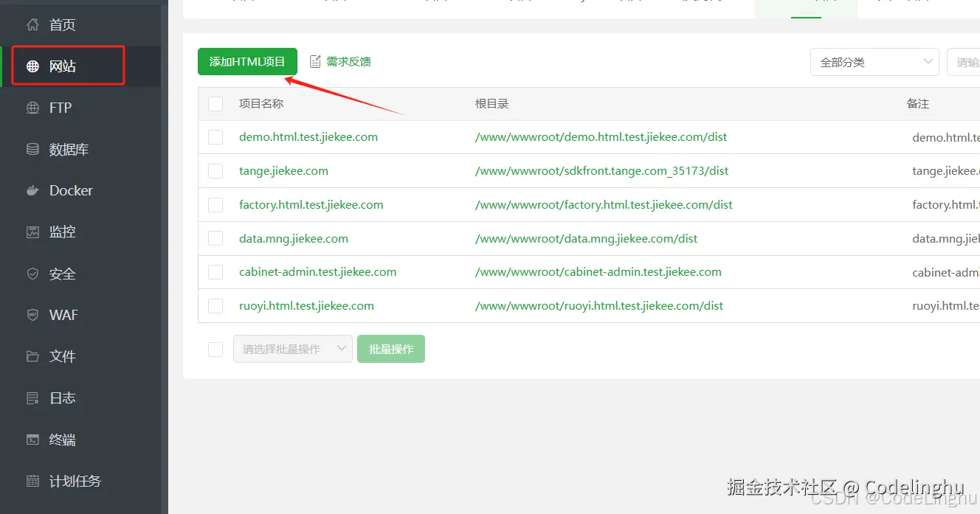Image resolution: width=980 pixels, height=514 pixels.
Task: Click the shield icon beside 安全
Action: (32, 274)
